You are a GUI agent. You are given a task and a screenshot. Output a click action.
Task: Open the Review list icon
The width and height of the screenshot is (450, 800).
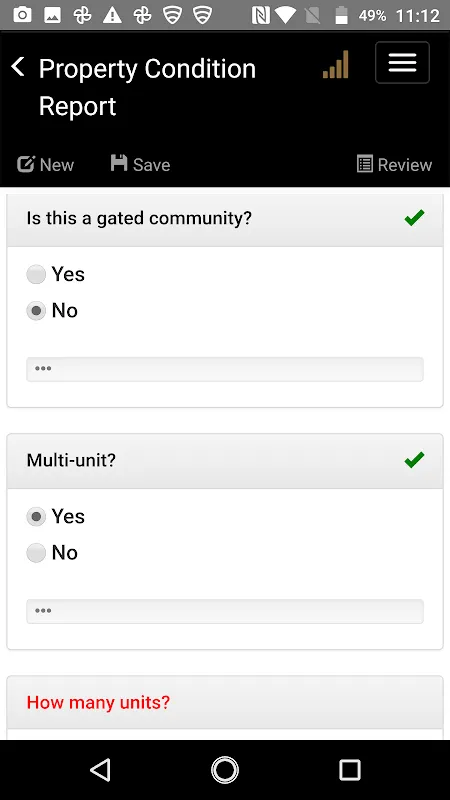click(364, 164)
